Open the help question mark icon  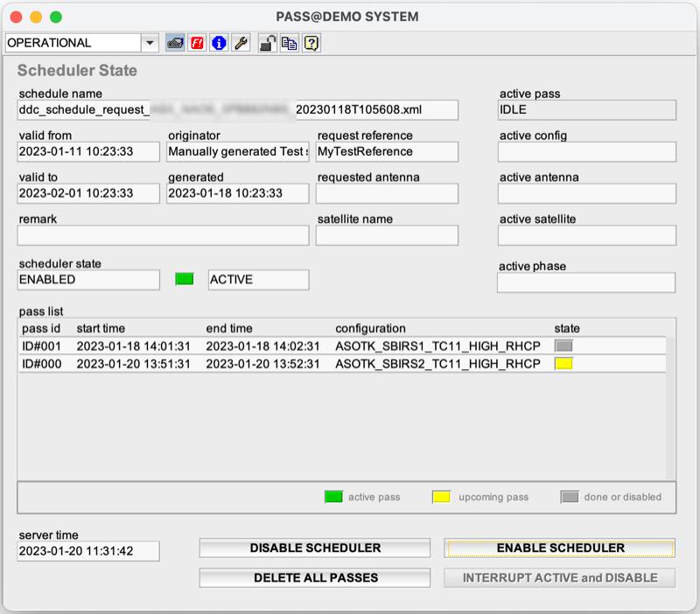click(x=311, y=42)
